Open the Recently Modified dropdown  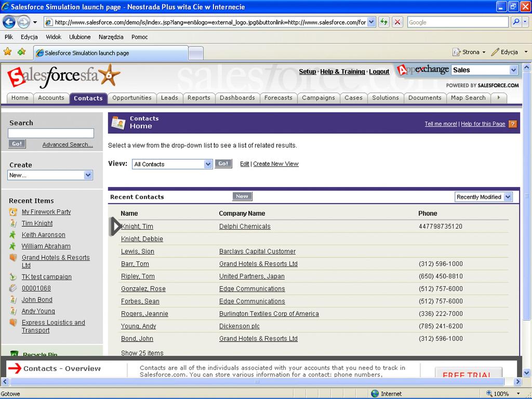[x=508, y=197]
